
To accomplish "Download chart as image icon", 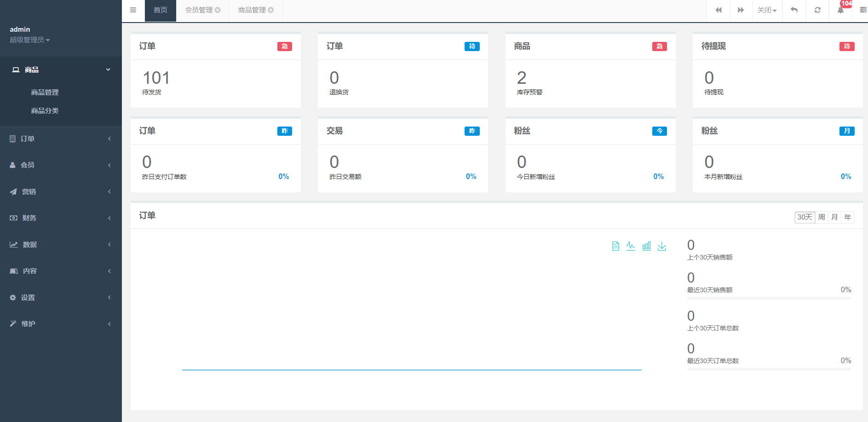I will pos(662,246).
